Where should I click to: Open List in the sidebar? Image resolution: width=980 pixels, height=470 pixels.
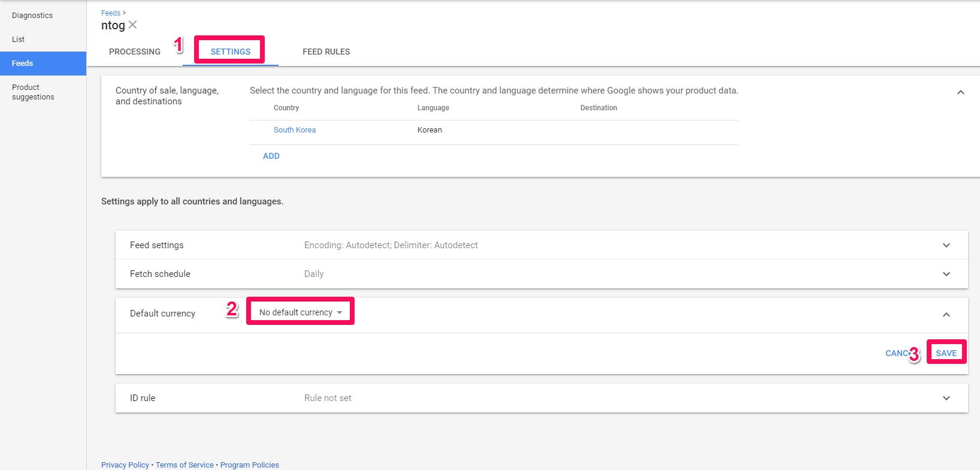click(19, 40)
